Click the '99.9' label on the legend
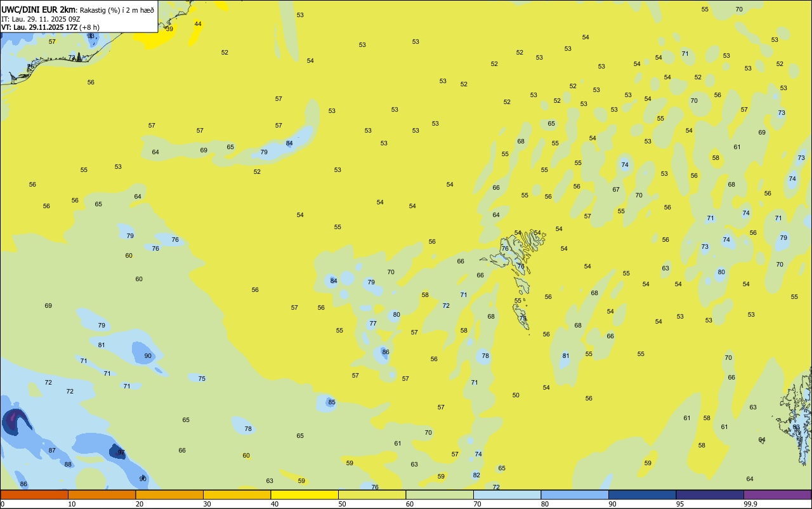 pyautogui.click(x=750, y=504)
